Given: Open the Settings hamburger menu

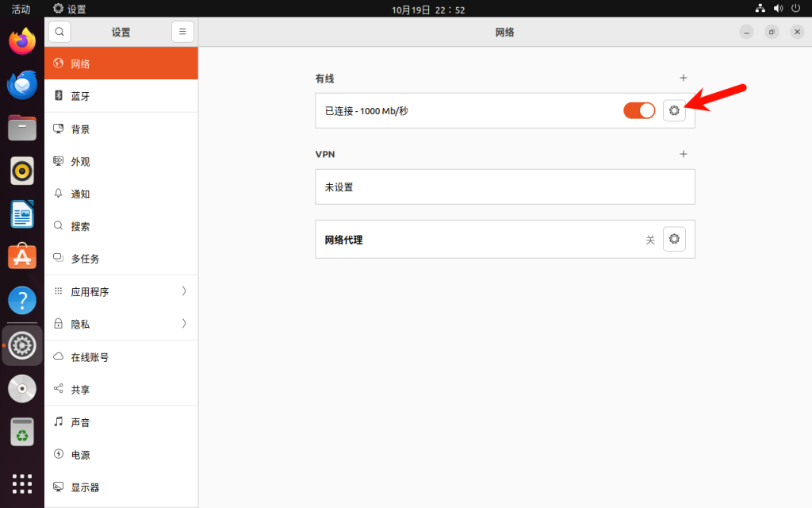Looking at the screenshot, I should [182, 32].
